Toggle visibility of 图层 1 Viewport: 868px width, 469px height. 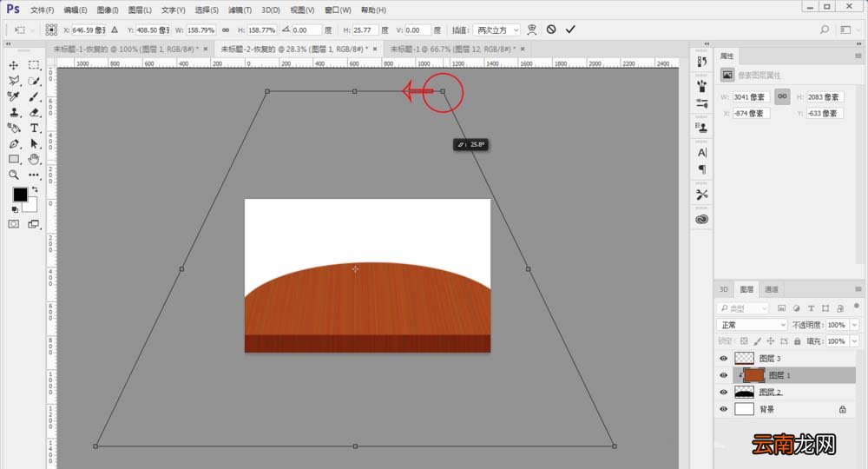tap(723, 375)
